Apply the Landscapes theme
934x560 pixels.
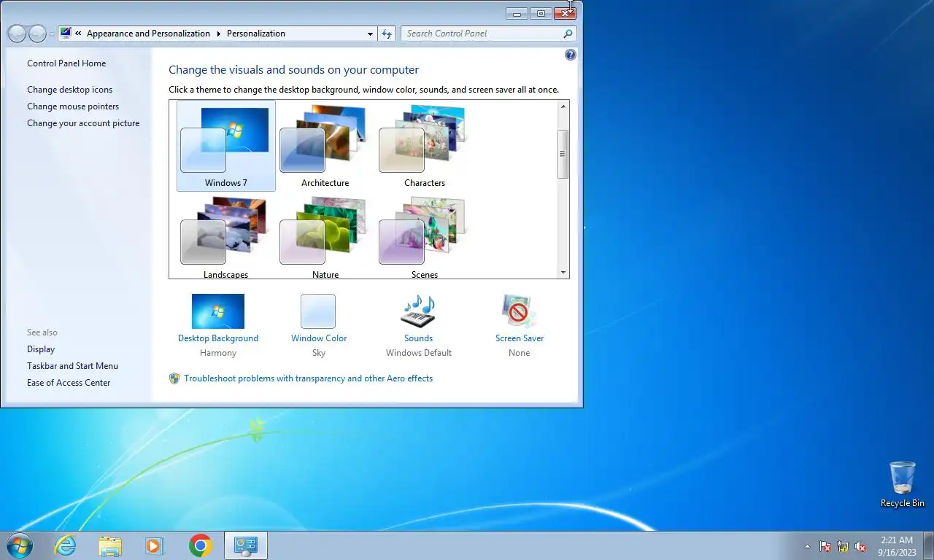[x=225, y=238]
